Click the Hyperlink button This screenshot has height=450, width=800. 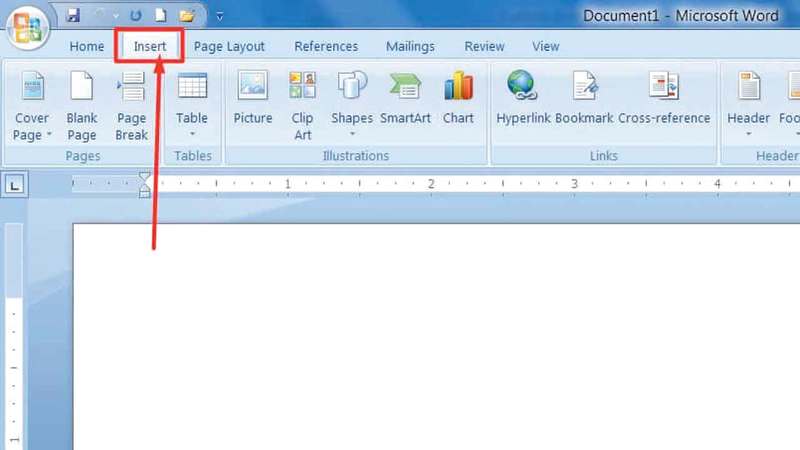523,100
